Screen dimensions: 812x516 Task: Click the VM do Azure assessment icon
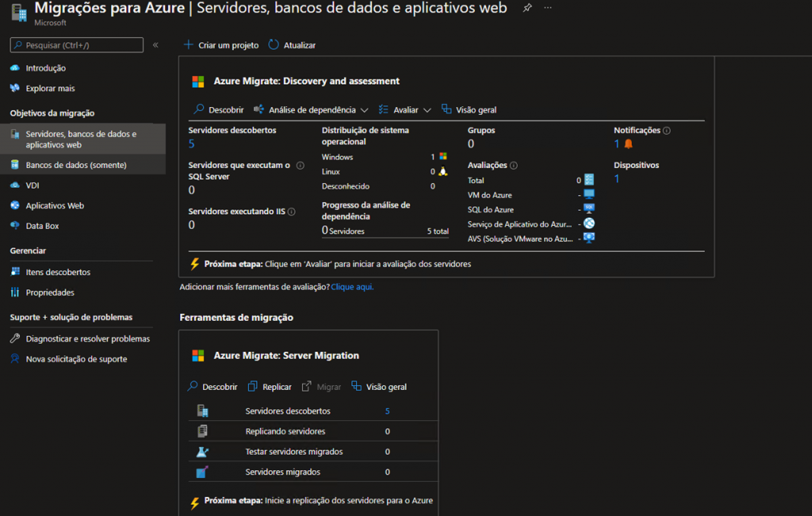[x=588, y=194]
